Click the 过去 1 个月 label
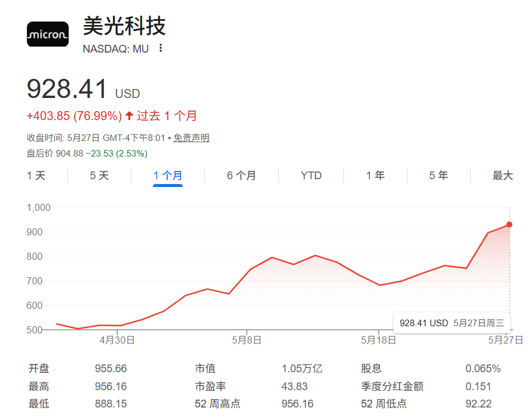Viewport: 528px width, 420px height. point(167,116)
